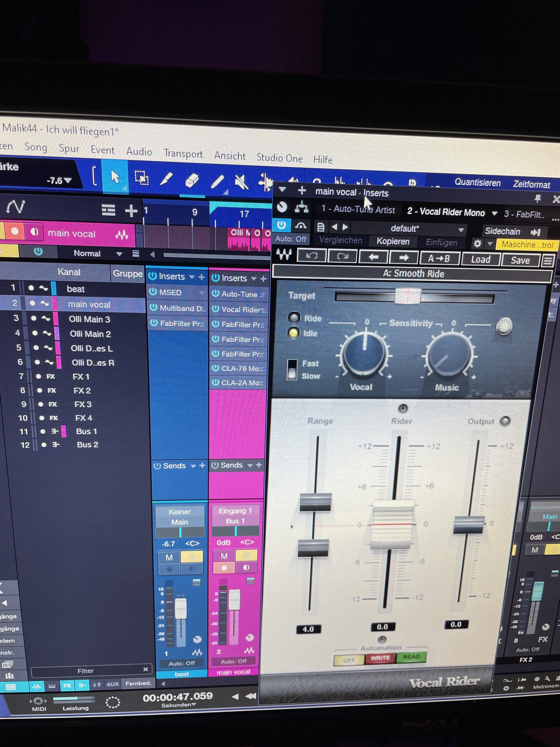Viewport: 560px width, 747px height.
Task: Select the Range selection tool
Action: pyautogui.click(x=141, y=178)
